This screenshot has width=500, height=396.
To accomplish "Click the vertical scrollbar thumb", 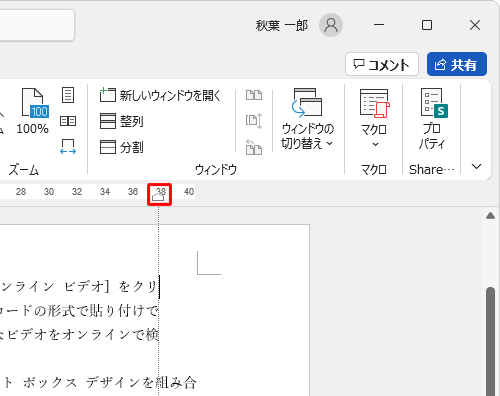I will (x=490, y=341).
